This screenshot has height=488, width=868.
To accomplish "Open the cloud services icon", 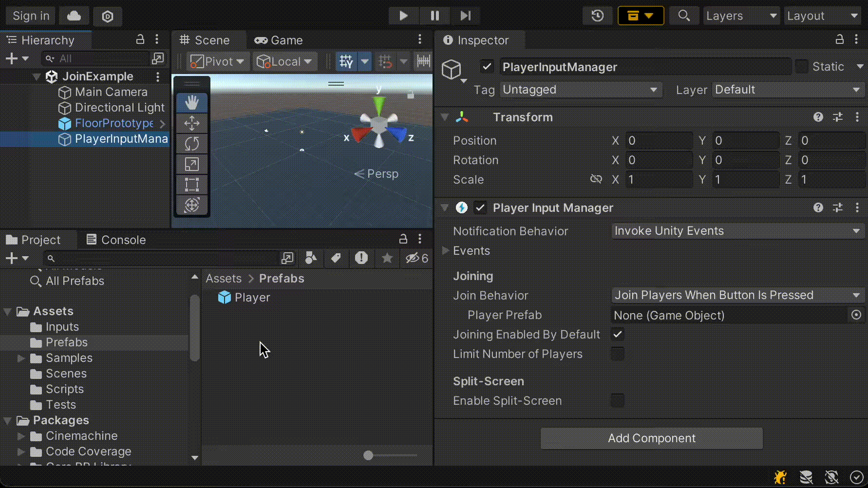I will coord(74,16).
